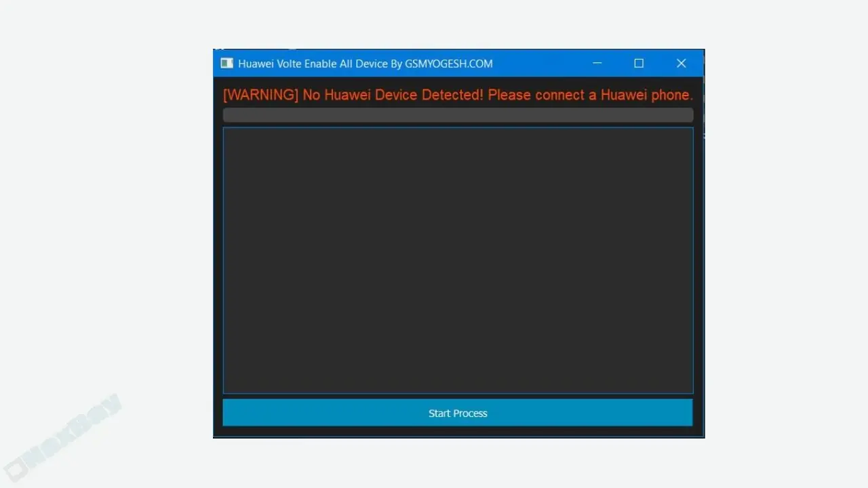The width and height of the screenshot is (868, 488).
Task: Click the app icon in title bar
Action: (x=226, y=63)
